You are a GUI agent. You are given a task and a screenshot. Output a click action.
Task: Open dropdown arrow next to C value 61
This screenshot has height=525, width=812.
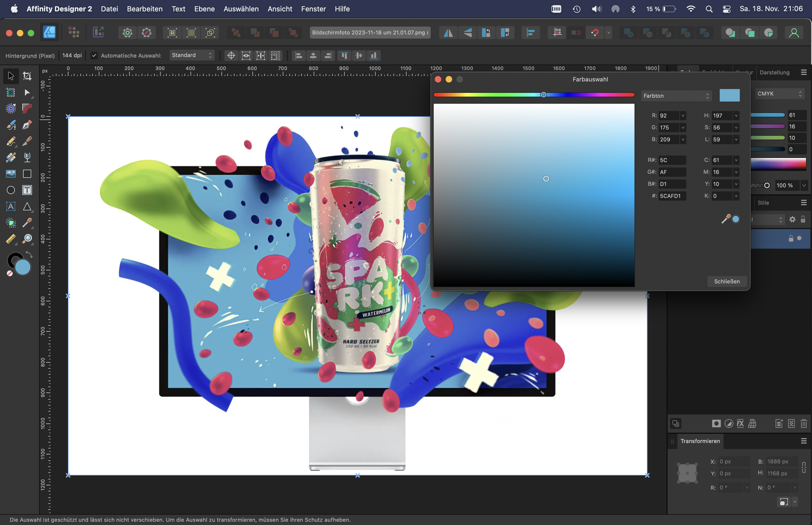coord(736,160)
